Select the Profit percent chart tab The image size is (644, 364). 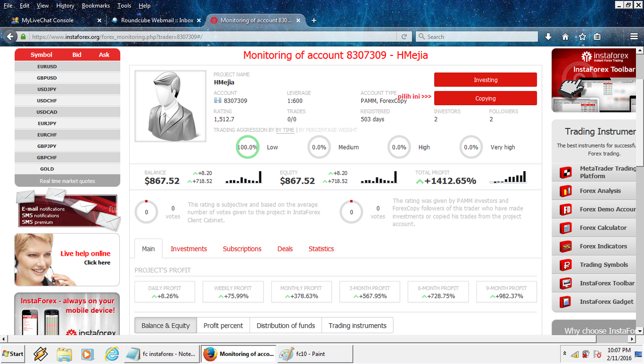(223, 326)
